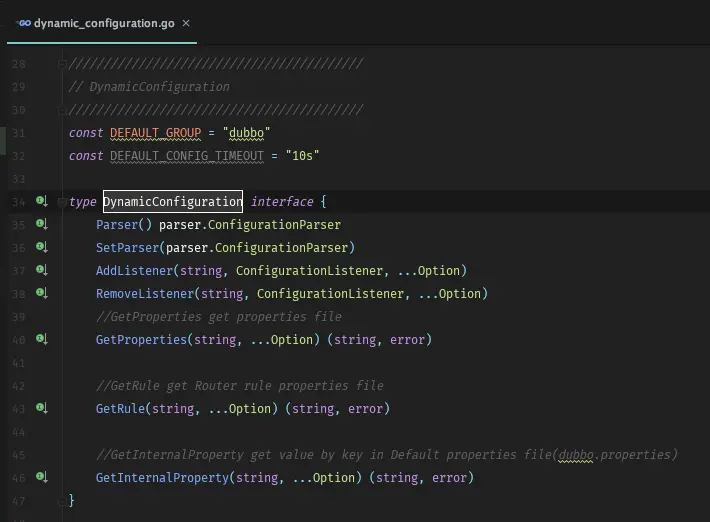Collapse the DynamicConfiguration interface fold on line 34
Image resolution: width=710 pixels, height=522 pixels.
(x=62, y=202)
